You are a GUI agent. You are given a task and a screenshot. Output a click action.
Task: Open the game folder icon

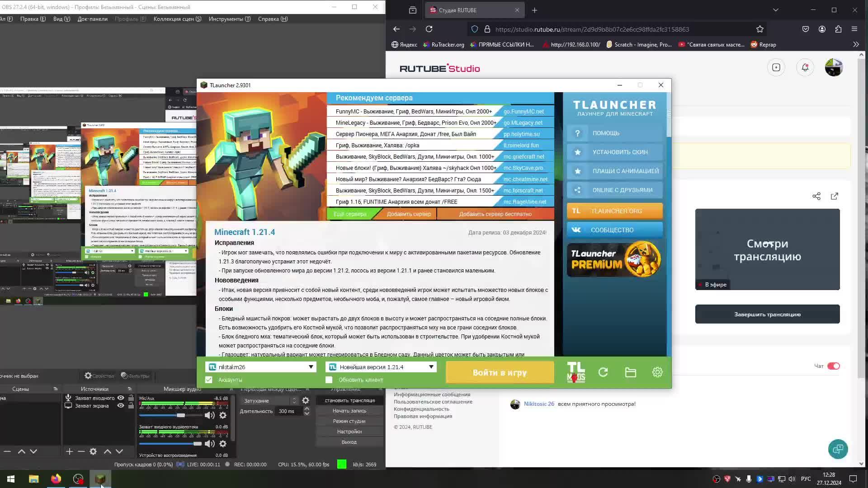630,372
